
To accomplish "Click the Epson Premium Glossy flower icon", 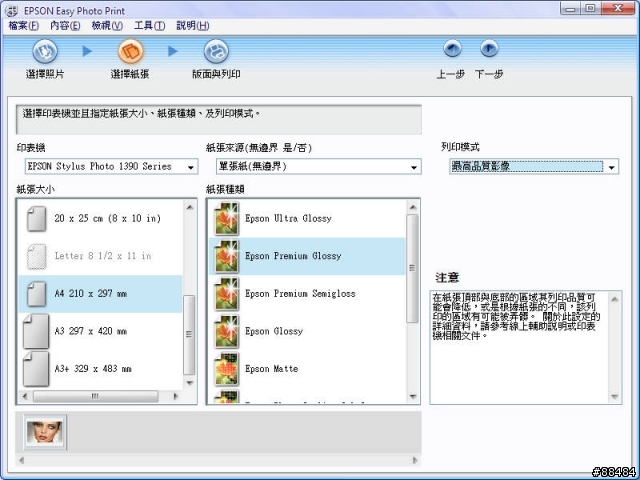I will [x=227, y=256].
